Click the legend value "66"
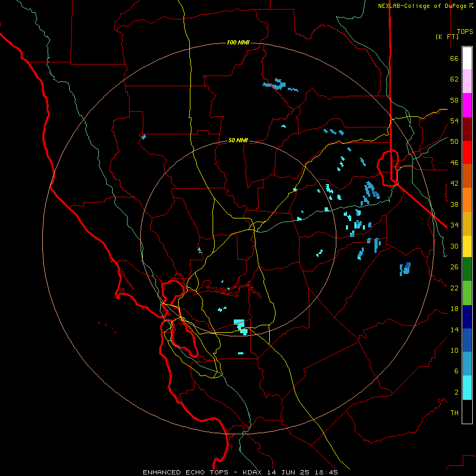The height and width of the screenshot is (476, 476). tap(454, 58)
